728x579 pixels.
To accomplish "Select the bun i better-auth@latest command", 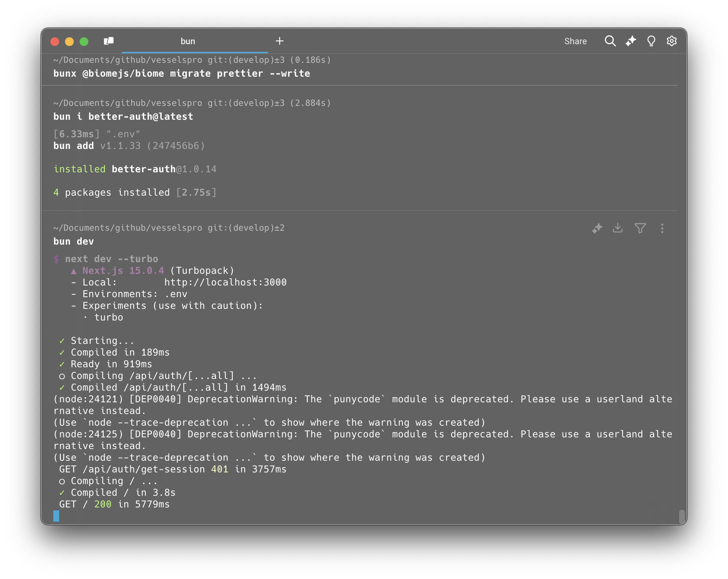I will pos(123,116).
